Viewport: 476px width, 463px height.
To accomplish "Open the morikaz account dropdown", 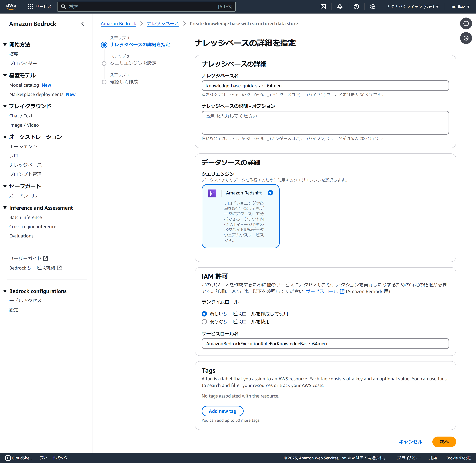I will [x=460, y=7].
